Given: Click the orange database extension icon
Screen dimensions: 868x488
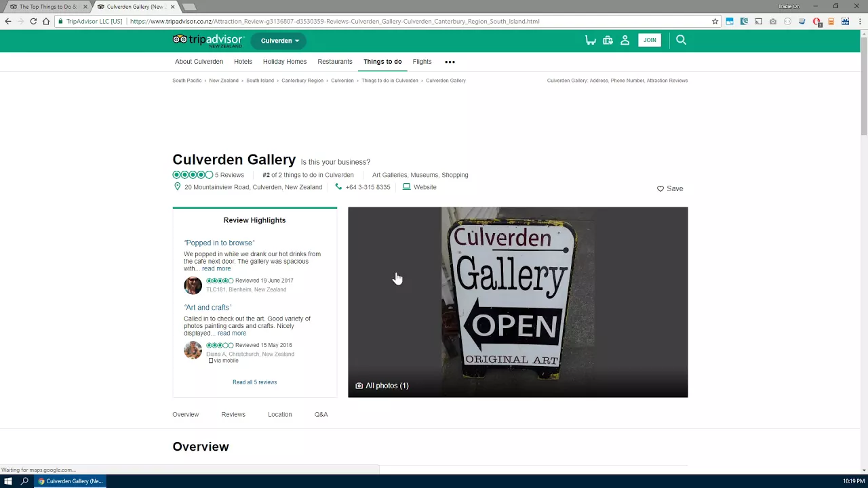Looking at the screenshot, I should pyautogui.click(x=831, y=21).
